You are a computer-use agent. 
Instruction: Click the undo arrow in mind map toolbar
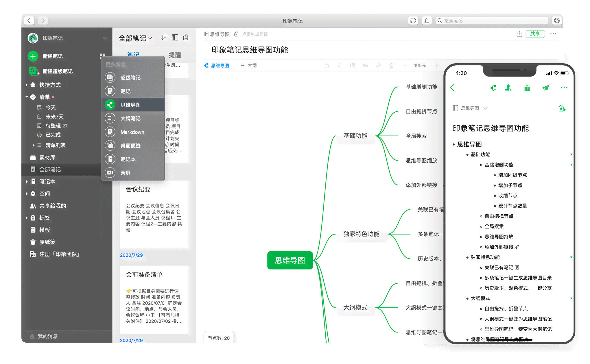click(x=327, y=66)
